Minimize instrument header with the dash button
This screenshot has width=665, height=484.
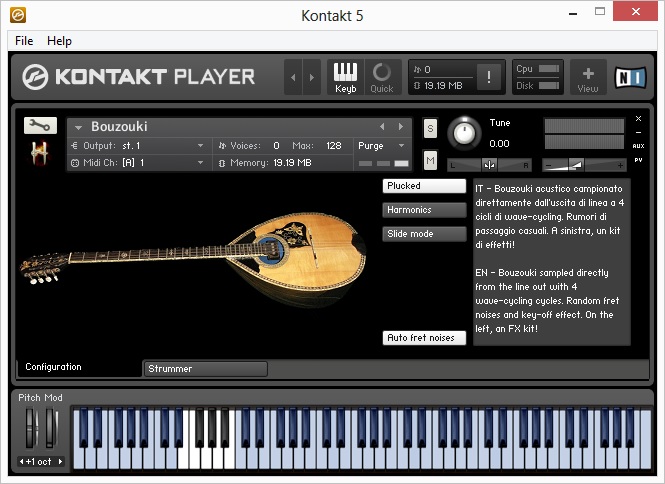coord(638,132)
